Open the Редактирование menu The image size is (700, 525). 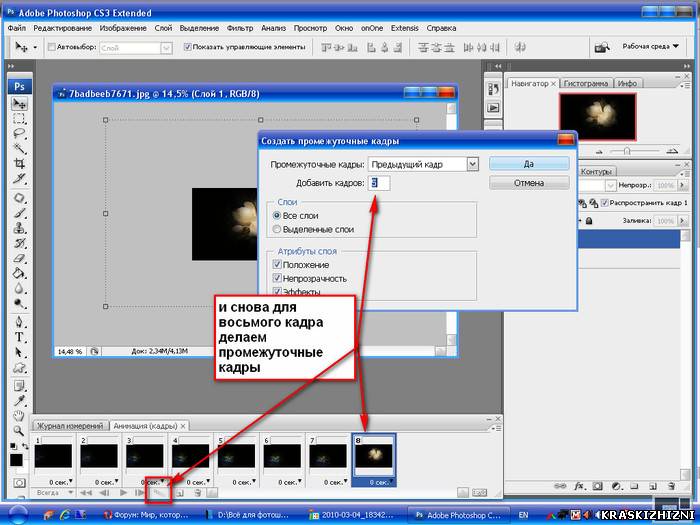coord(62,28)
